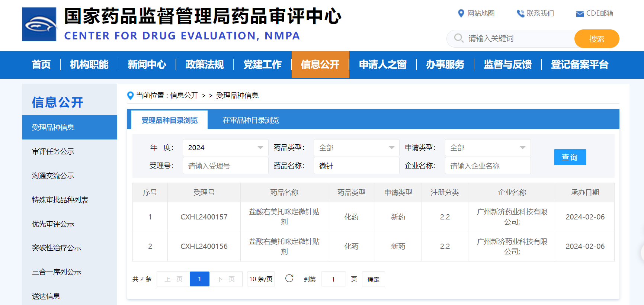Image resolution: width=644 pixels, height=305 pixels.
Task: Open 登记备案平台 menu item
Action: [580, 64]
